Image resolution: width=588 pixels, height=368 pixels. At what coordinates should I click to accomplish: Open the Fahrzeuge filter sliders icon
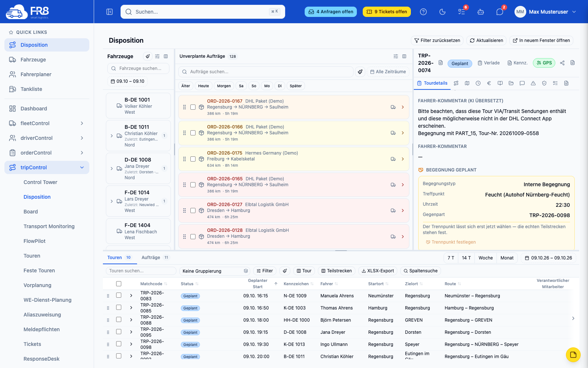157,56
